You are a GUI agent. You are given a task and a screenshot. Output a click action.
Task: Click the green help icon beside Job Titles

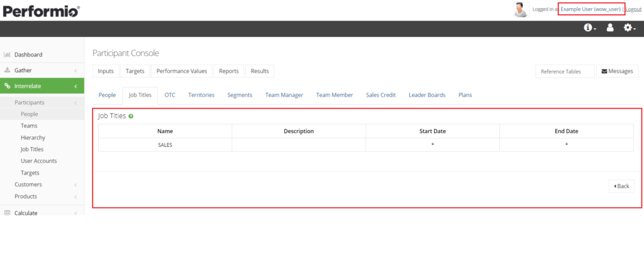131,116
